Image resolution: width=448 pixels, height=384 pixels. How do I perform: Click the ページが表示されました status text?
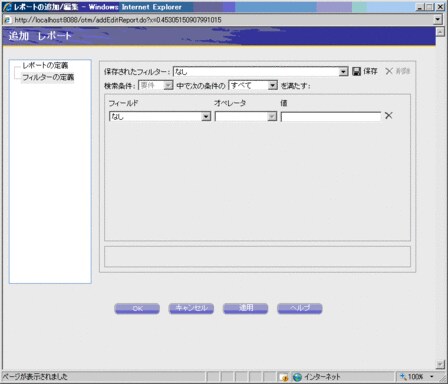(35, 377)
